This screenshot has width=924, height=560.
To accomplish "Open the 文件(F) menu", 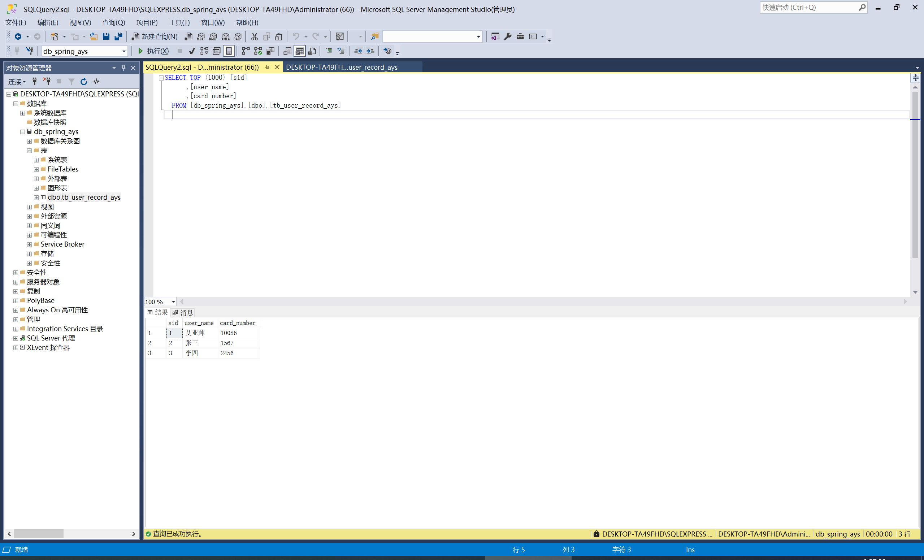I will [16, 22].
